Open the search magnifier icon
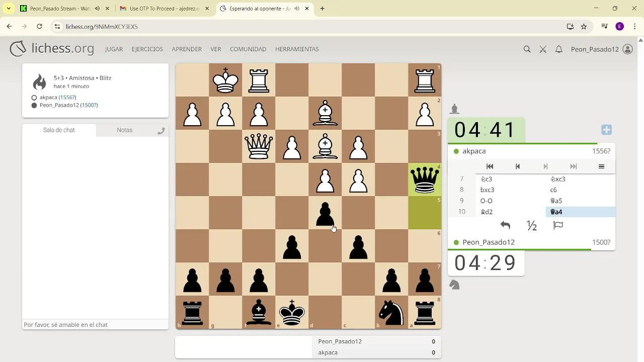The image size is (644, 362). click(x=527, y=49)
